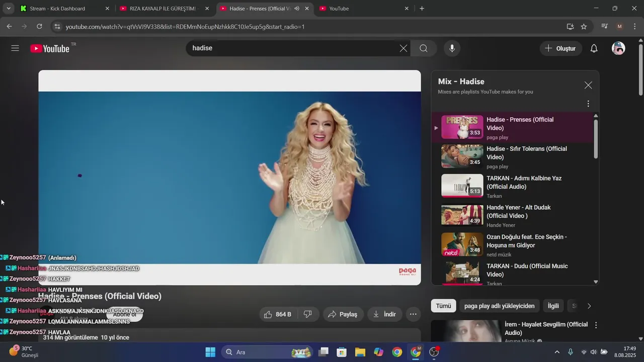Show hidden system tray icons
Viewport: 644px width, 362px height.
(557, 352)
